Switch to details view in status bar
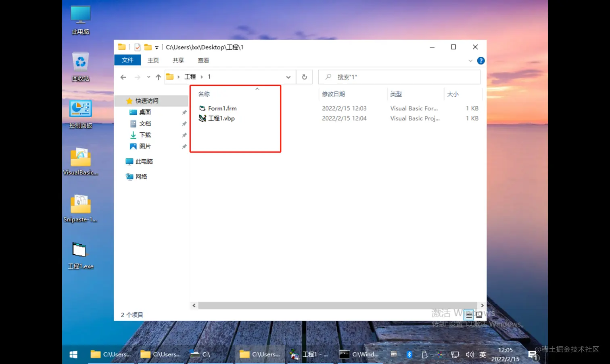The width and height of the screenshot is (610, 364). 468,315
